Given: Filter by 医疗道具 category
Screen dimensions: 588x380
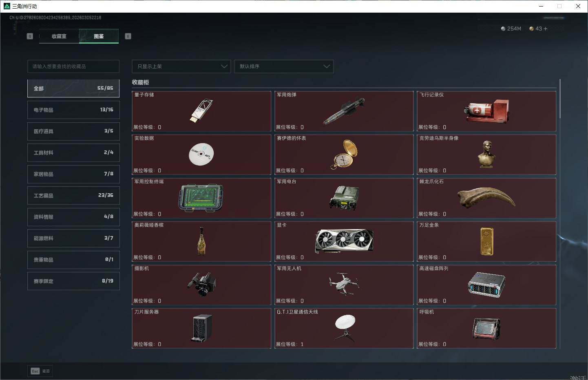Looking at the screenshot, I should click(x=73, y=131).
